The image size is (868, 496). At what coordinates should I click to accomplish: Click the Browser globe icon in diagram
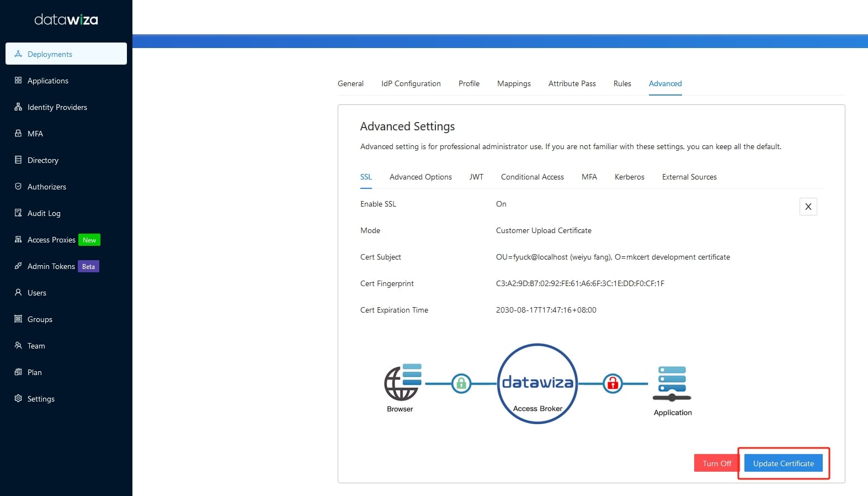tap(403, 382)
